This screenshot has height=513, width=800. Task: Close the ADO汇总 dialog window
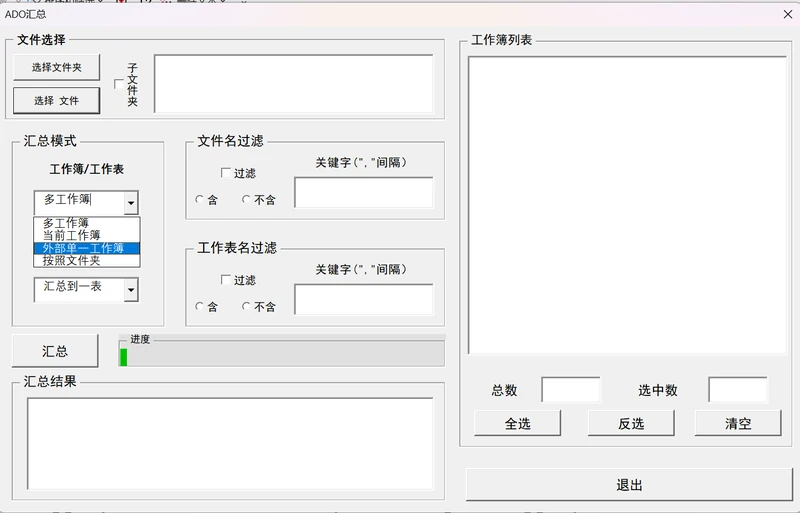point(788,14)
